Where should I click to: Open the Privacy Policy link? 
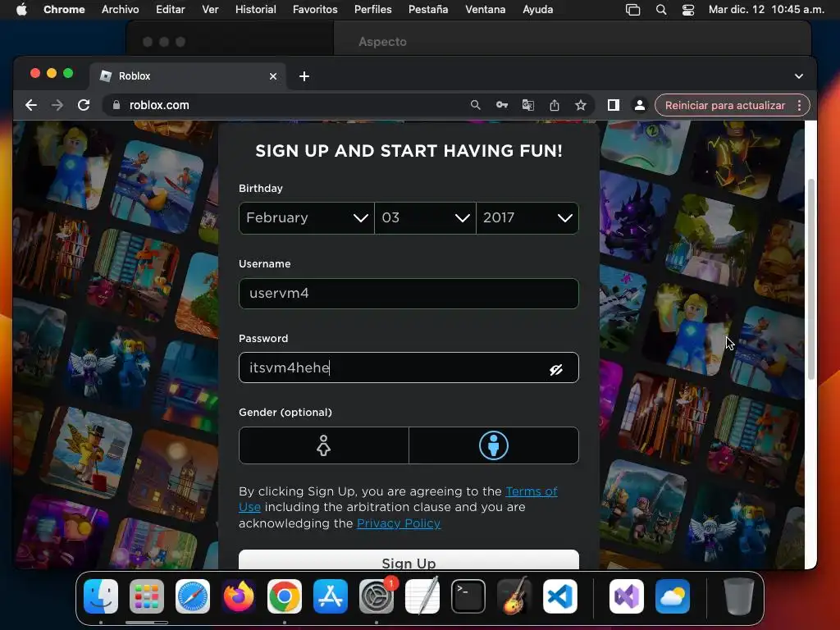(x=399, y=523)
